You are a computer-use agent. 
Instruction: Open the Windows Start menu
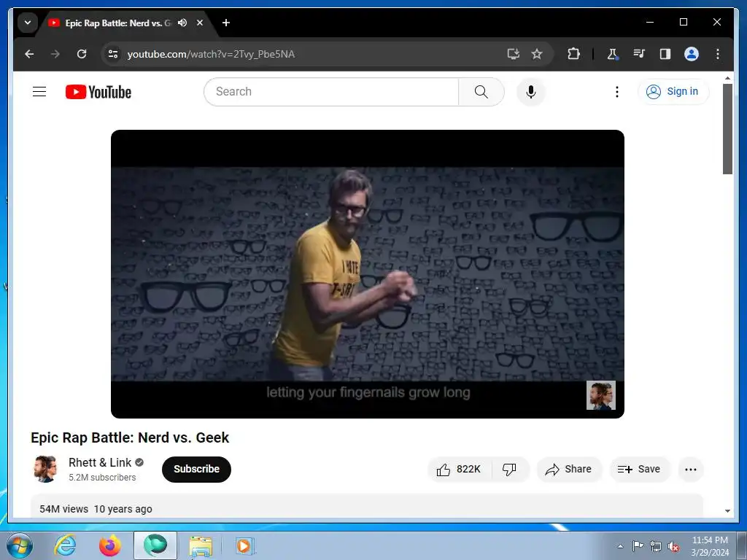(x=20, y=545)
